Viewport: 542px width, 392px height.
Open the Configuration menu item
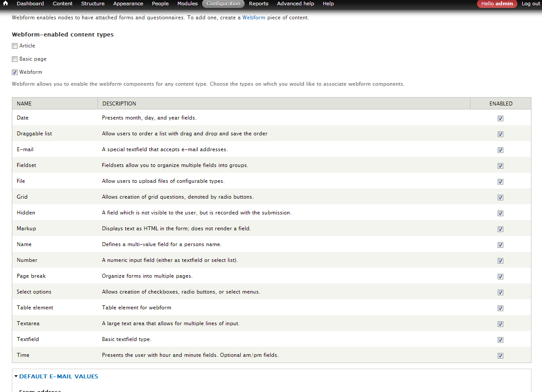pos(223,4)
